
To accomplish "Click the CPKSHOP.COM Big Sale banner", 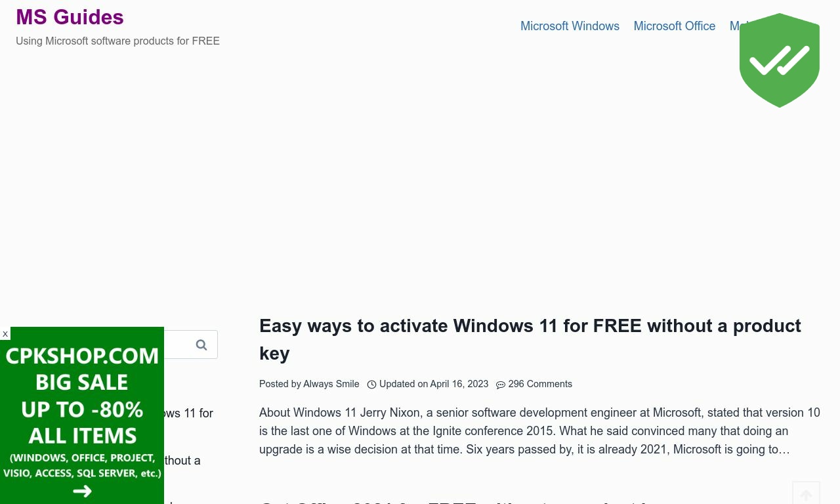I will [82, 415].
